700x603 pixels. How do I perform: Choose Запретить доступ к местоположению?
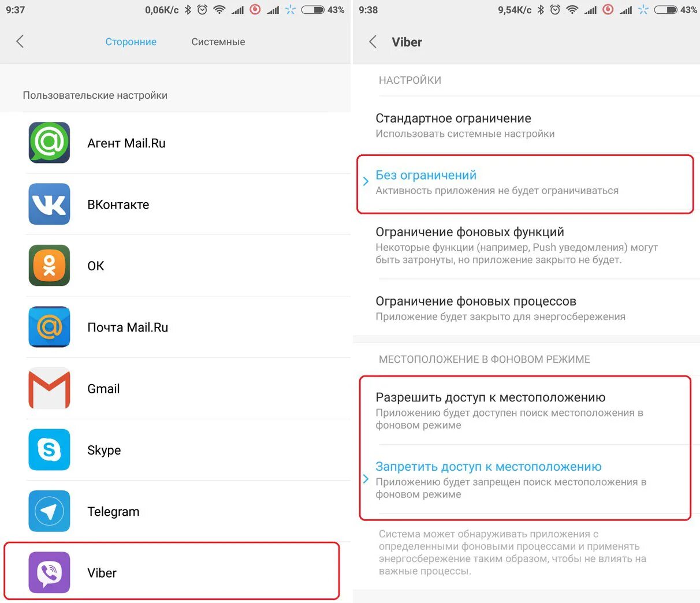[526, 479]
